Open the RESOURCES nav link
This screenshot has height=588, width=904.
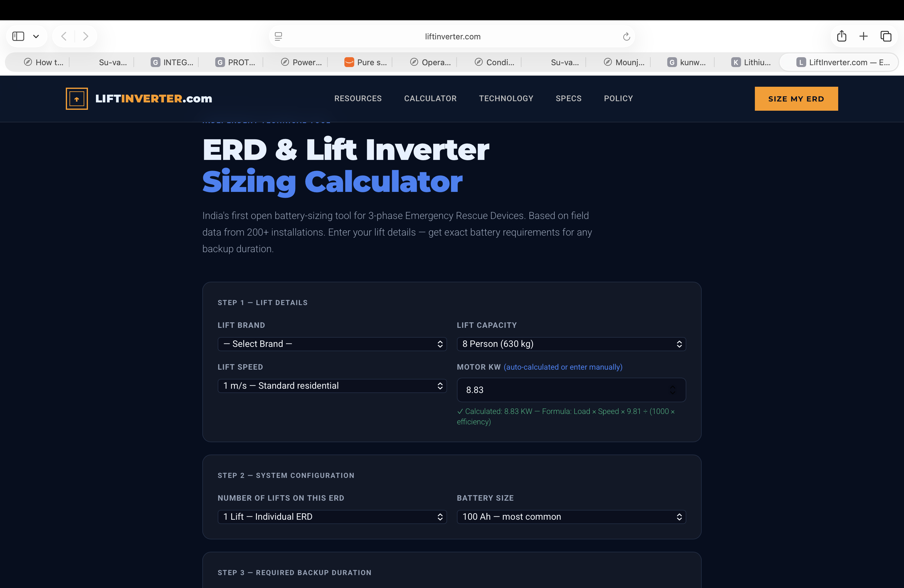(358, 98)
